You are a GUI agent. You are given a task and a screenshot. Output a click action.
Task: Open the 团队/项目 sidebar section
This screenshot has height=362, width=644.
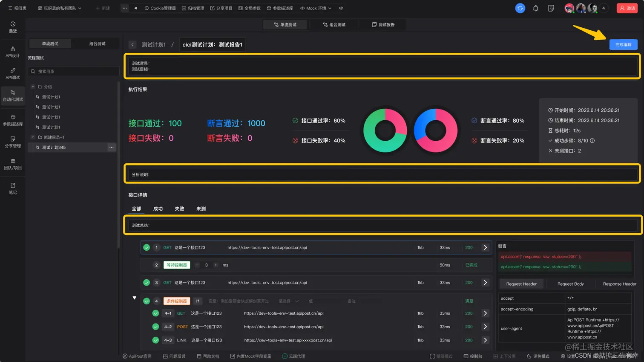13,164
